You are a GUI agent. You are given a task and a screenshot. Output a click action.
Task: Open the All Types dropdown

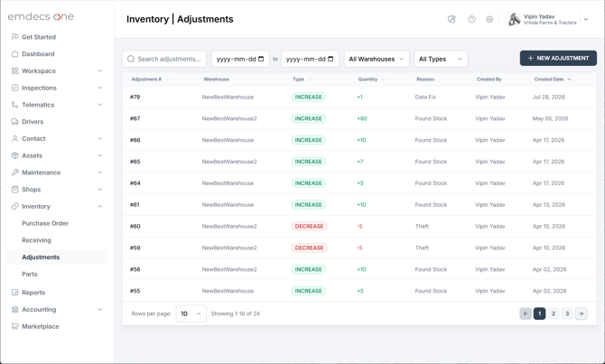441,59
